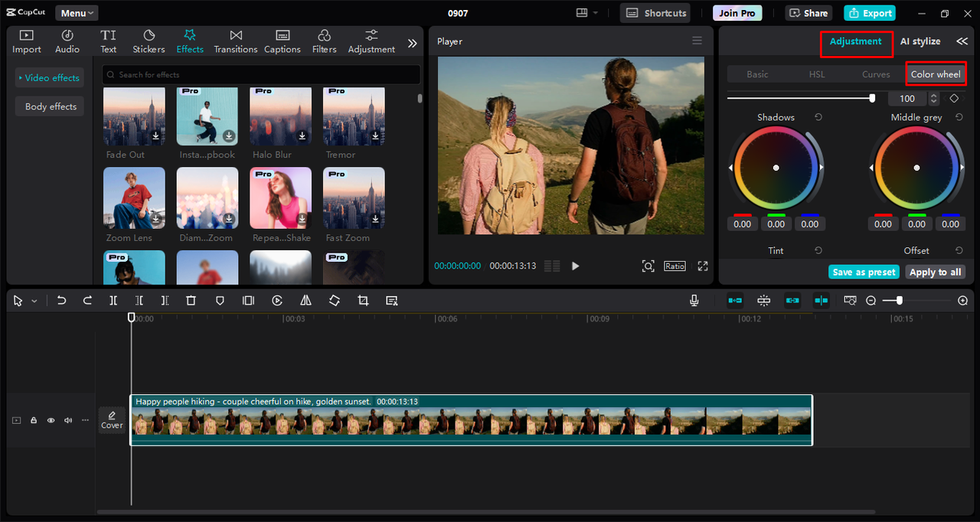
Task: Open the Import panel
Action: [26, 41]
